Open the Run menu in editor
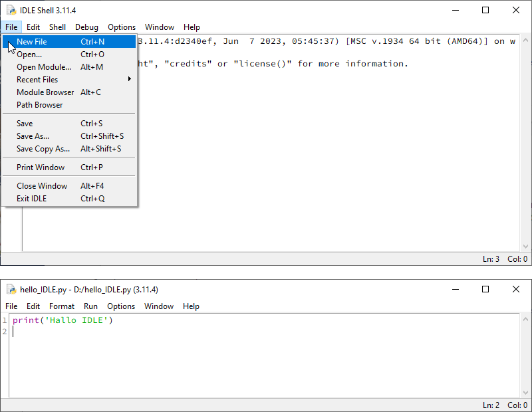 (x=90, y=306)
